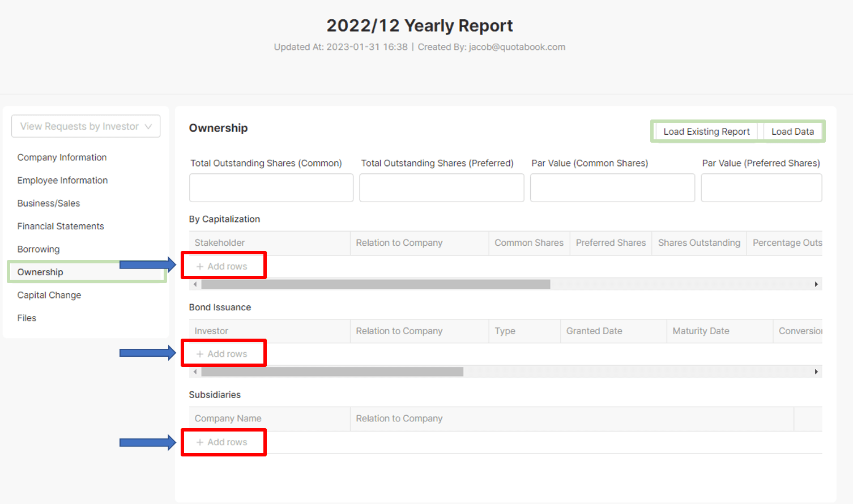Click the Maturity Date column header
853x504 pixels.
coord(720,331)
